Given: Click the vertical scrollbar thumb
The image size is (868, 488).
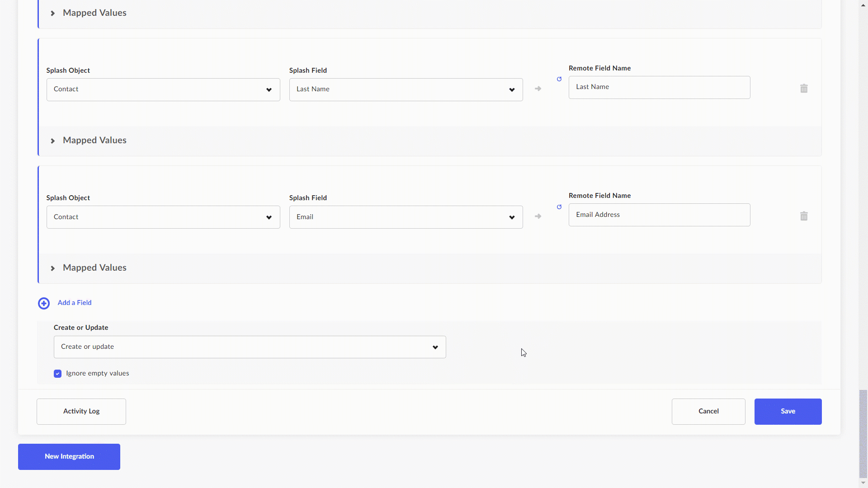Looking at the screenshot, I should (863, 433).
